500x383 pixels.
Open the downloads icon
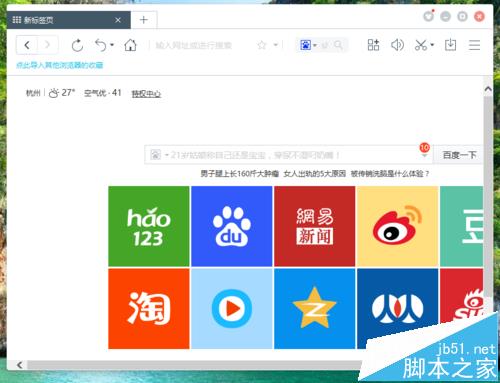(450, 45)
